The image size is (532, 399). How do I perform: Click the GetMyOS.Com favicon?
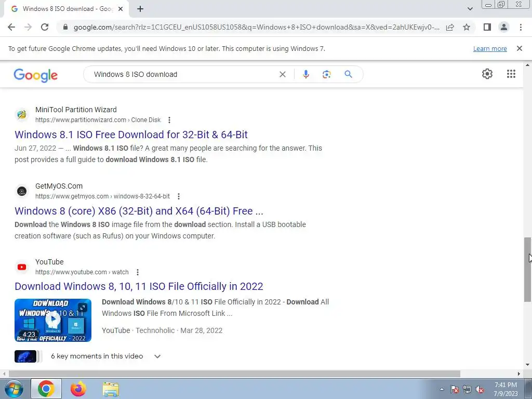pos(22,191)
